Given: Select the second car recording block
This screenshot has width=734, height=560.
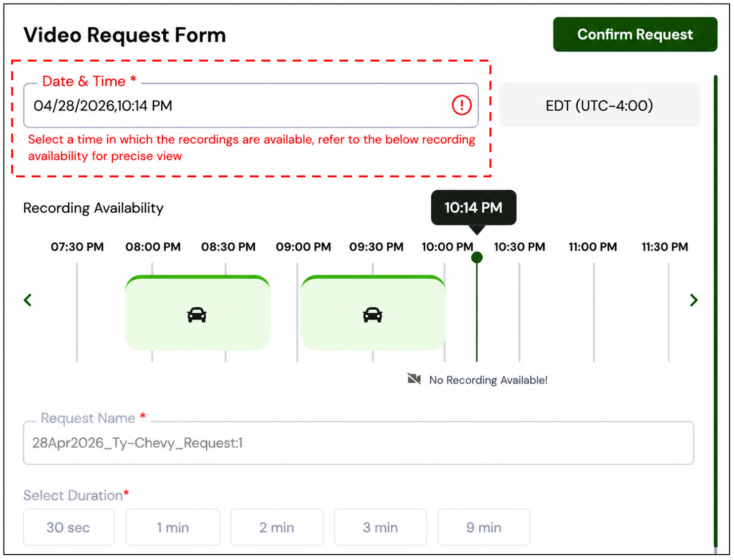Looking at the screenshot, I should click(x=373, y=313).
